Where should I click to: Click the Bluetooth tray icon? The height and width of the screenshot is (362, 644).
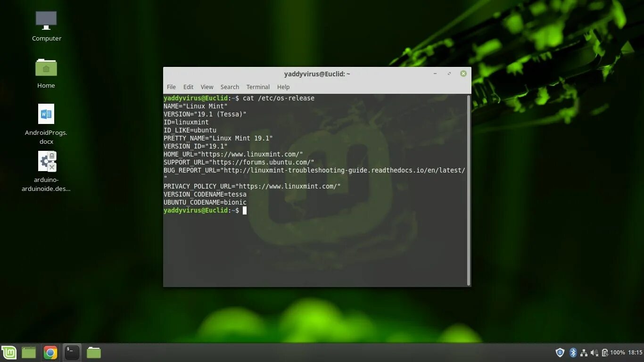(x=573, y=352)
